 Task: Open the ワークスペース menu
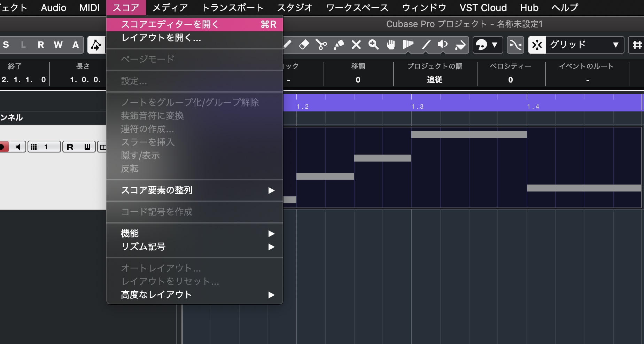tap(357, 8)
